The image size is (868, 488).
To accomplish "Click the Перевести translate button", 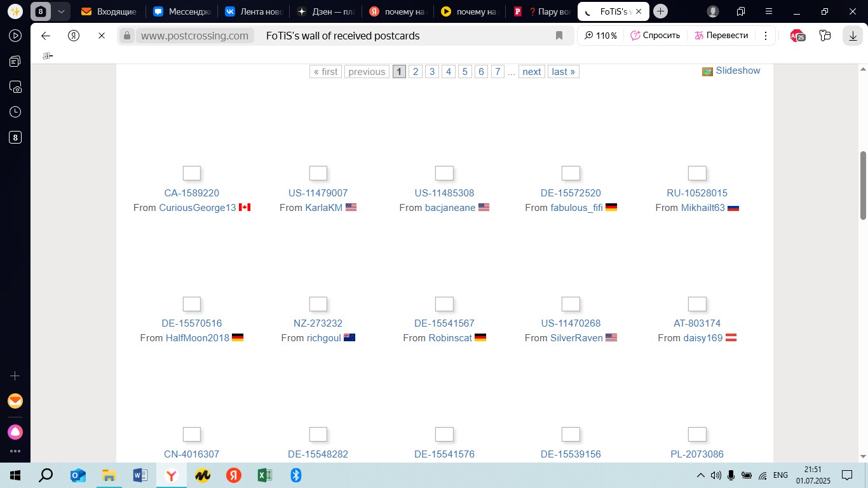I will [721, 36].
